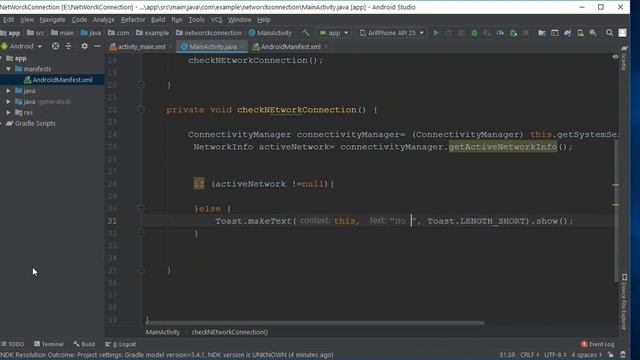This screenshot has height=360, width=640.
Task: Open the Code menu
Action: click(79, 20)
